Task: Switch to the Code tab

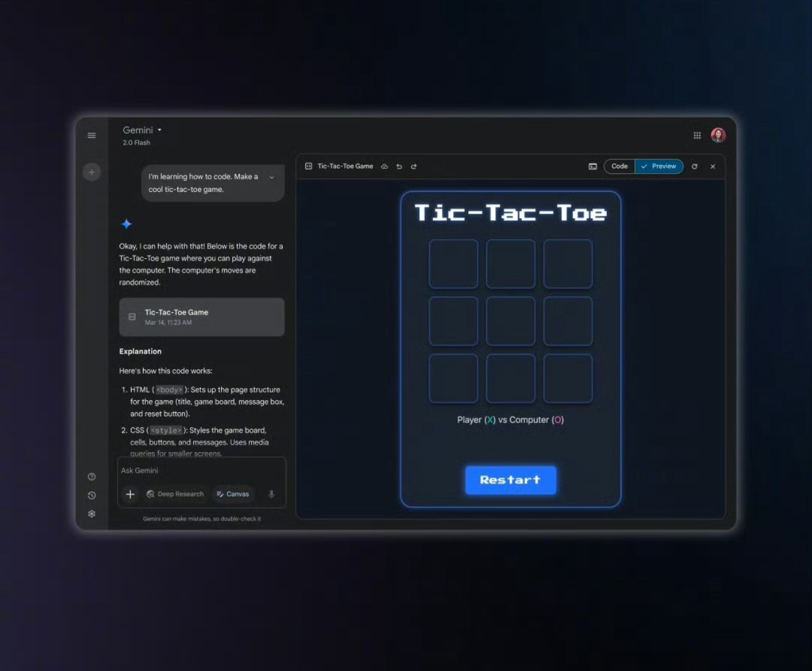Action: click(619, 167)
